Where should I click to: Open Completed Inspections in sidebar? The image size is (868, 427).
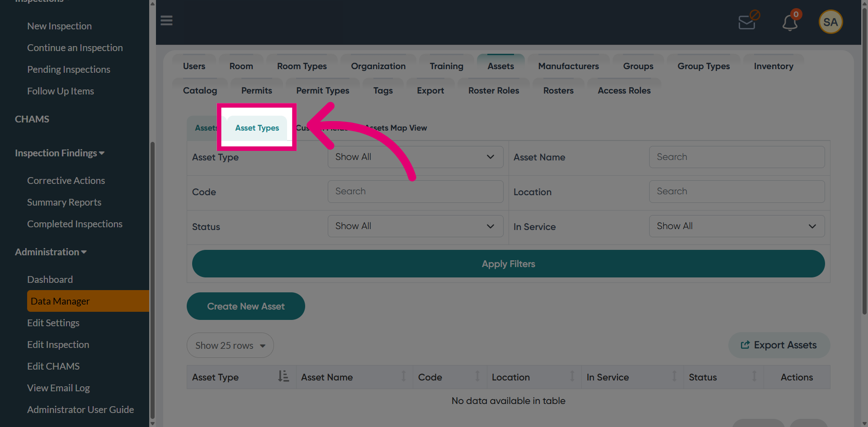(75, 224)
